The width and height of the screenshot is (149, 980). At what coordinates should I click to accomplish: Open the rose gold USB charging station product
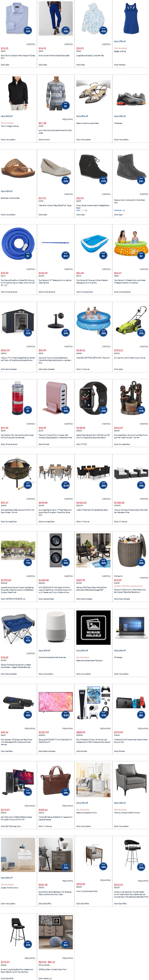point(56,398)
